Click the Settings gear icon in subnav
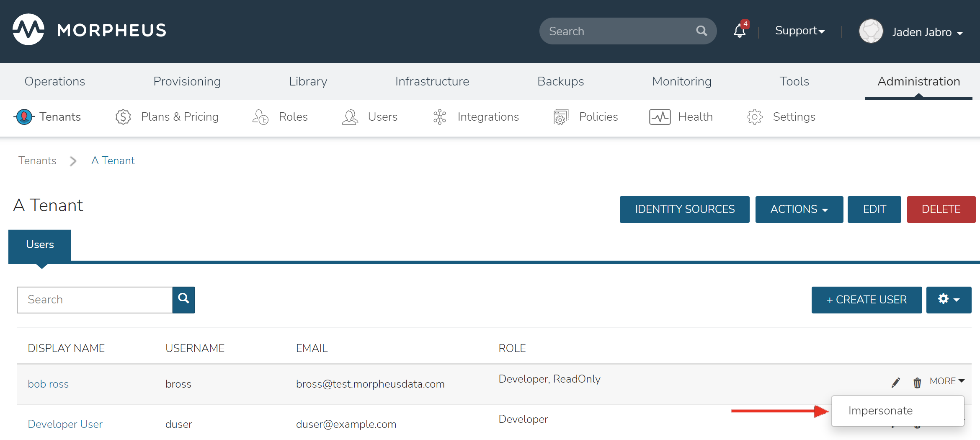This screenshot has height=440, width=980. point(755,117)
